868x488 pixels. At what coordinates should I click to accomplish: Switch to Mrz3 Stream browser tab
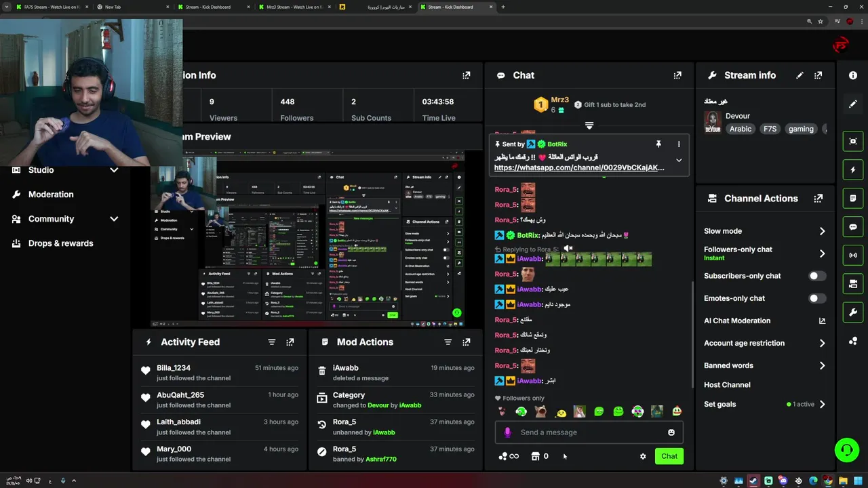pos(294,7)
